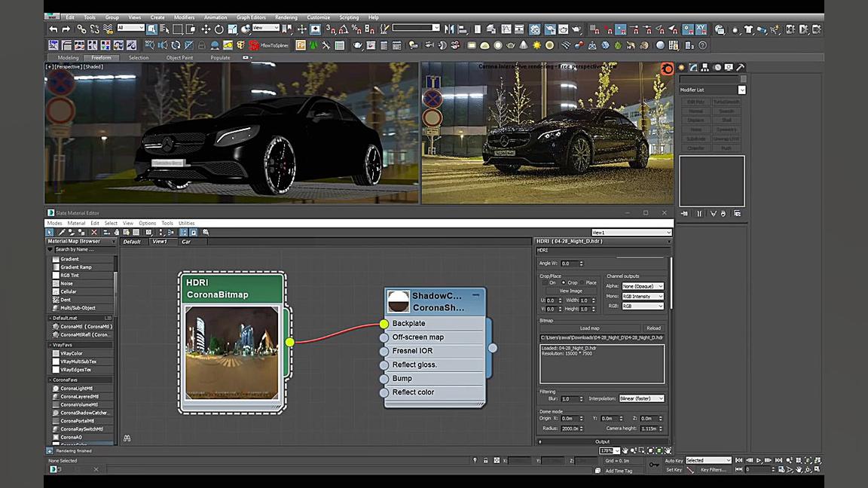Open the Alpha channel output dropdown
This screenshot has width=868, height=488.
pos(642,286)
